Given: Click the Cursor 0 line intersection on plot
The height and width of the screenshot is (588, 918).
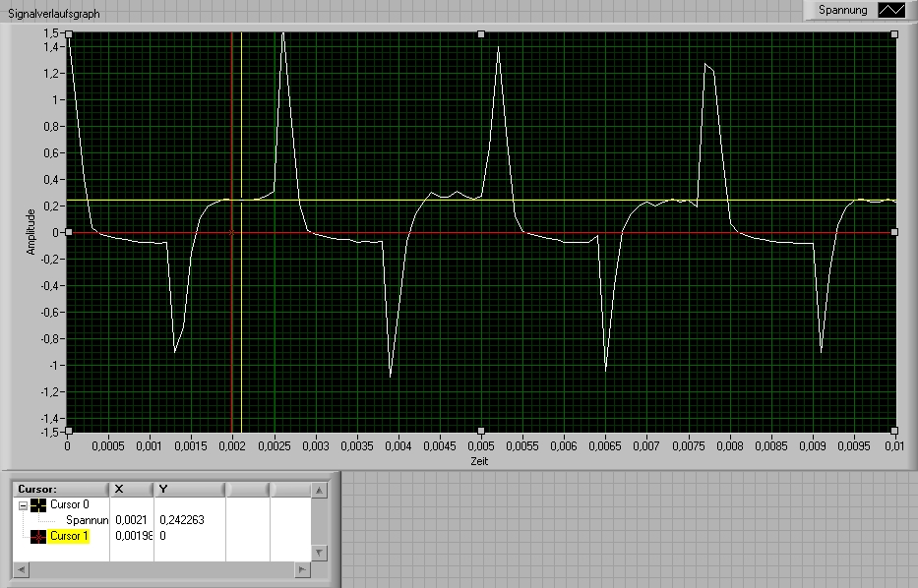Looking at the screenshot, I should pos(241,201).
